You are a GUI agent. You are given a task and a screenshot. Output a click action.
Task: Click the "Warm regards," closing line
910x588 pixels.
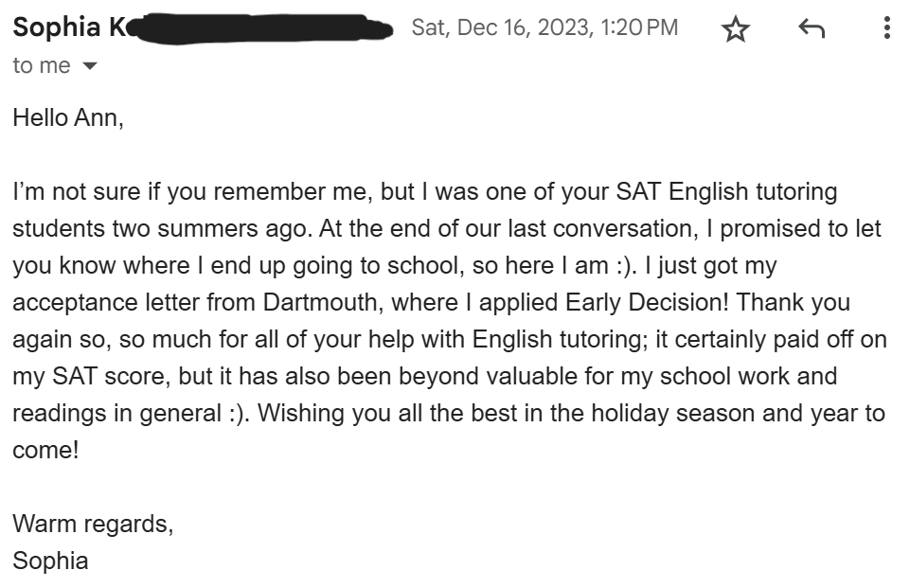(93, 524)
